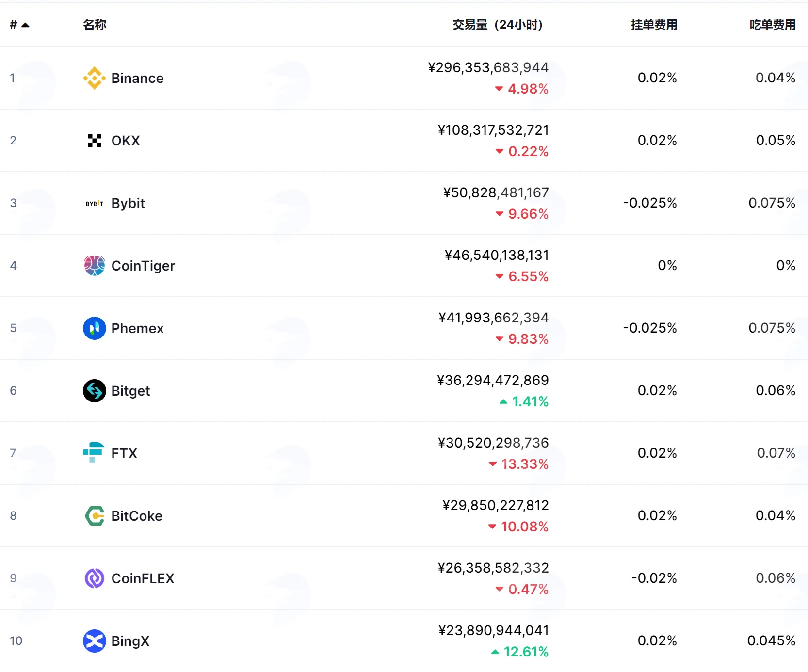
Task: Open the CoinFLEX exchange name link
Action: 143,578
